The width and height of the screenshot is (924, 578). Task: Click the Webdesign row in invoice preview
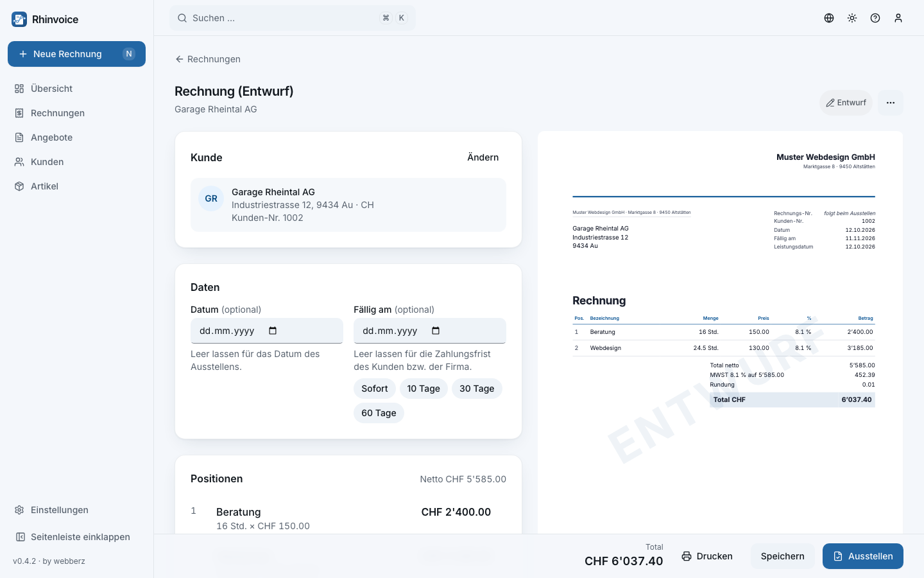tap(724, 348)
